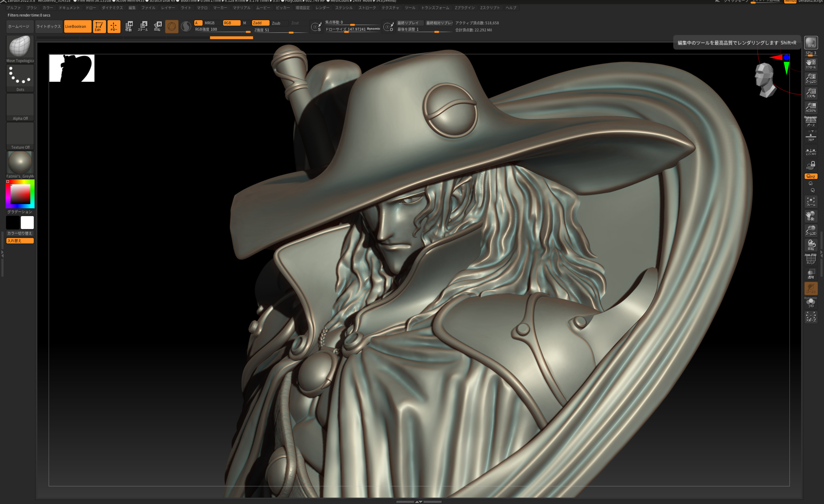The image size is (824, 504).
Task: Toggle PolyF wireframe display
Action: (811, 259)
